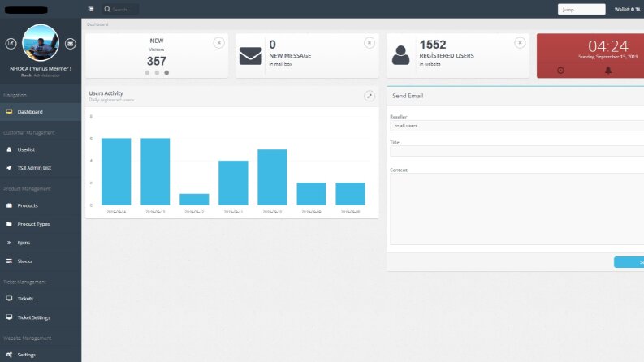Screen dimensions: 644x362
Task: Click the envelope icon in message card
Action: click(x=251, y=56)
